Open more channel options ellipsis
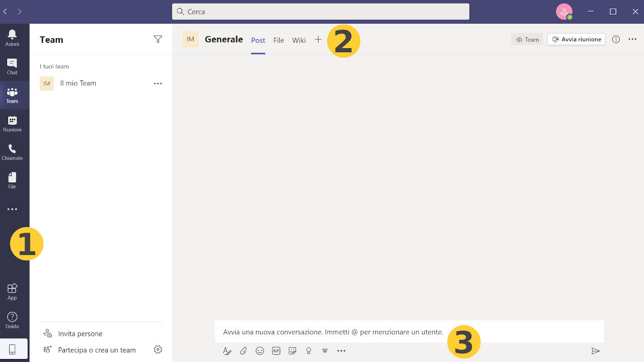The image size is (644, 362). (632, 39)
